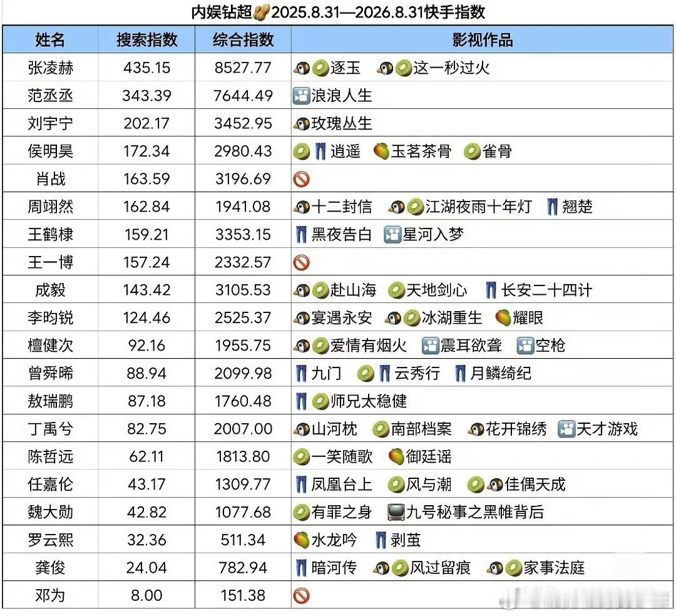The width and height of the screenshot is (676, 616).
Task: Click the jeans icon before 黑夜告白
Action: pyautogui.click(x=301, y=235)
